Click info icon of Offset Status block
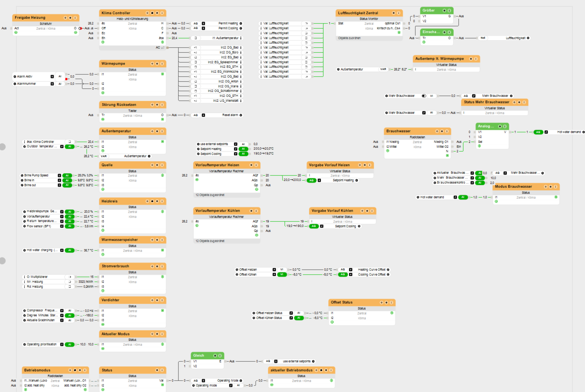This screenshot has height=392, width=585. click(391, 302)
